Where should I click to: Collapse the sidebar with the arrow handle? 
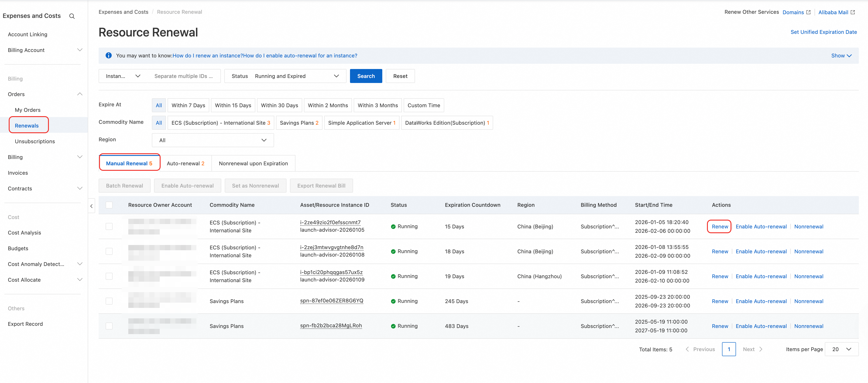91,206
